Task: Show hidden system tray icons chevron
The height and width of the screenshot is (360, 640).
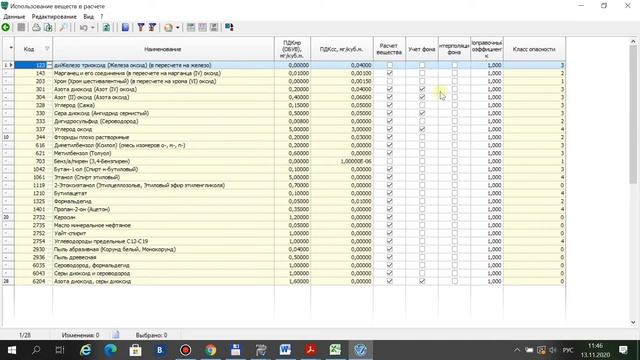Action: point(517,350)
